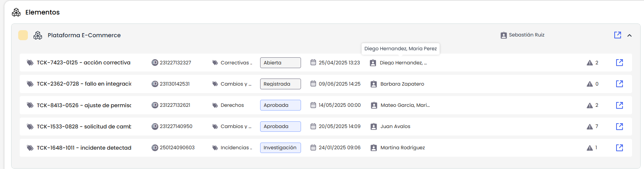Open the Investigación status dropdown
Screen dimensions: 644x169
[280, 148]
